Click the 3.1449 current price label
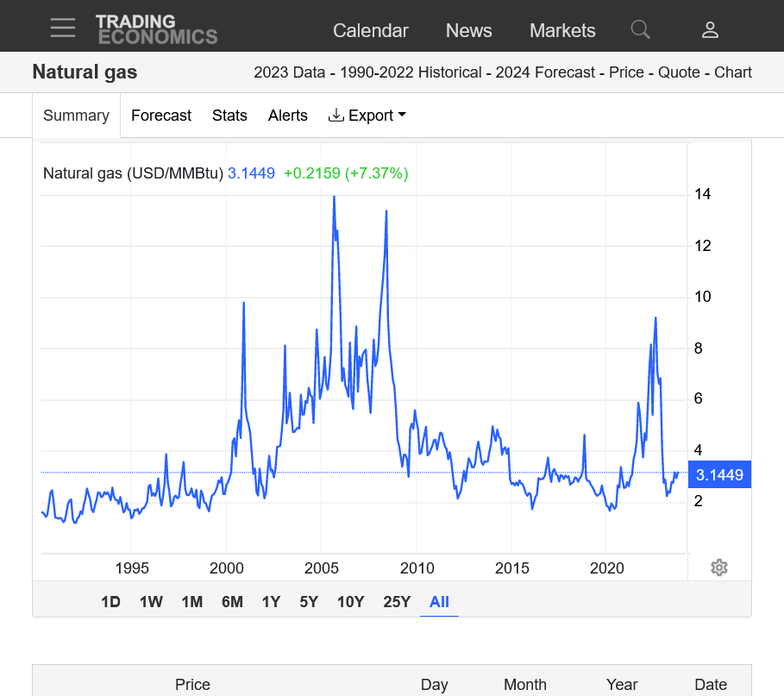Viewport: 784px width, 696px height. tap(719, 475)
